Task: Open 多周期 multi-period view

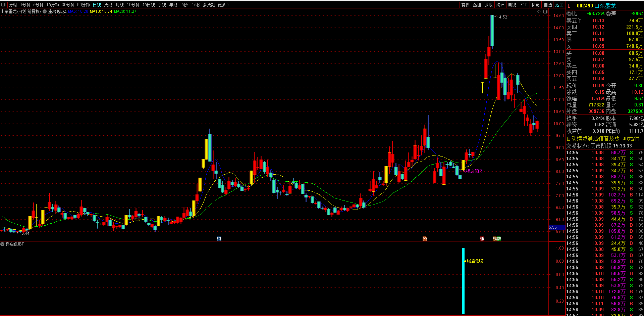Action: pos(209,5)
